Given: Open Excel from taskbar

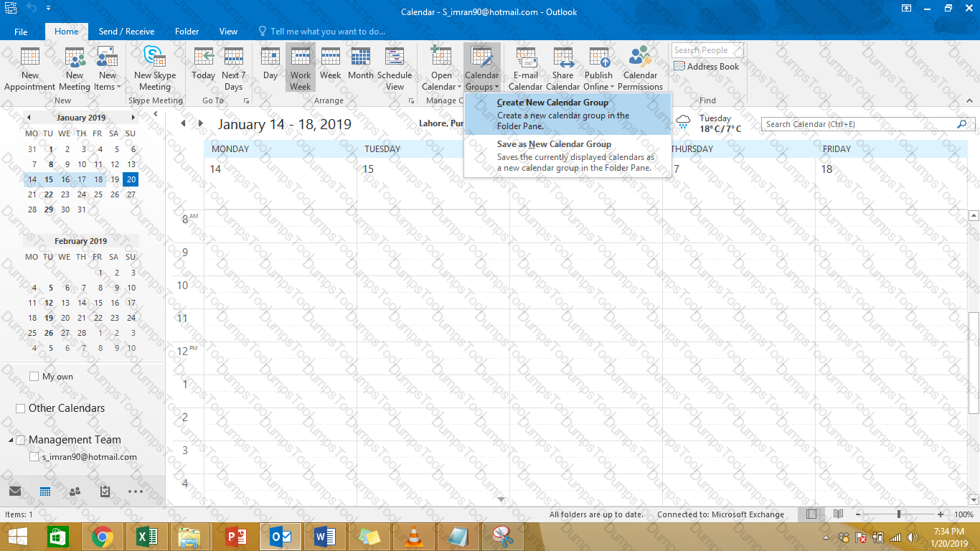Looking at the screenshot, I should (146, 537).
